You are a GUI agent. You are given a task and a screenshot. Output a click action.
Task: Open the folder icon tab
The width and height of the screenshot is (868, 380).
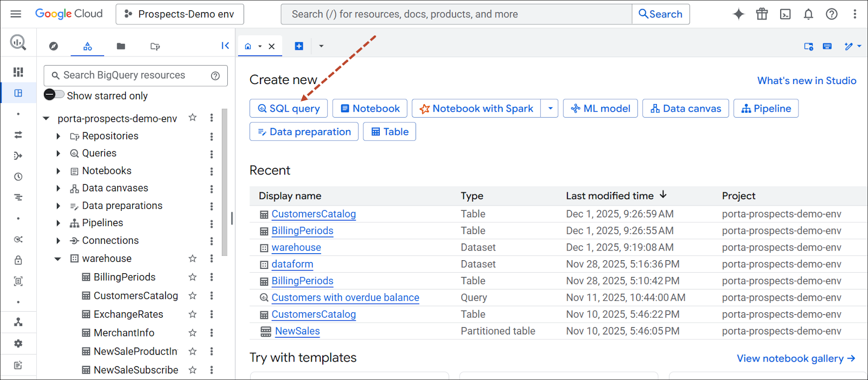click(121, 46)
